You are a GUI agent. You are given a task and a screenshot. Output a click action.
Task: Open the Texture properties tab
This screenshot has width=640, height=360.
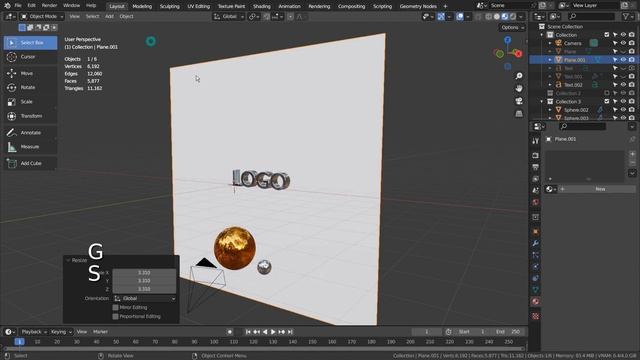pos(536,316)
